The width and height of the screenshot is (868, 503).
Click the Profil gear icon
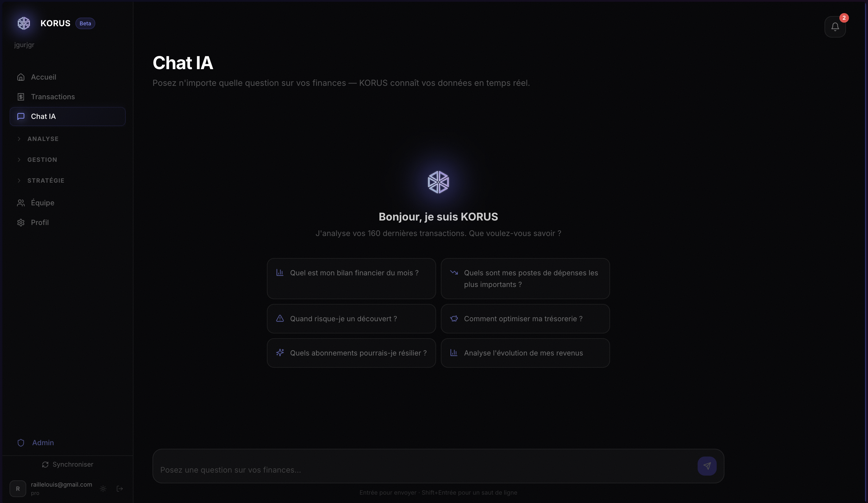(21, 222)
